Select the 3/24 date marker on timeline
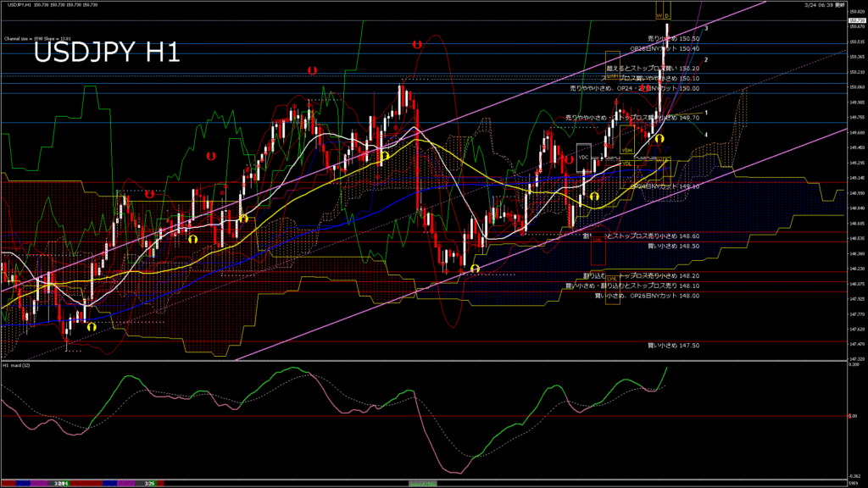Viewport: 868px width, 488px height. tap(61, 484)
